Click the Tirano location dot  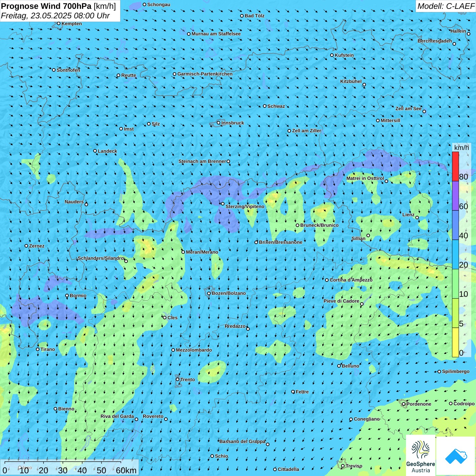[x=38, y=349]
